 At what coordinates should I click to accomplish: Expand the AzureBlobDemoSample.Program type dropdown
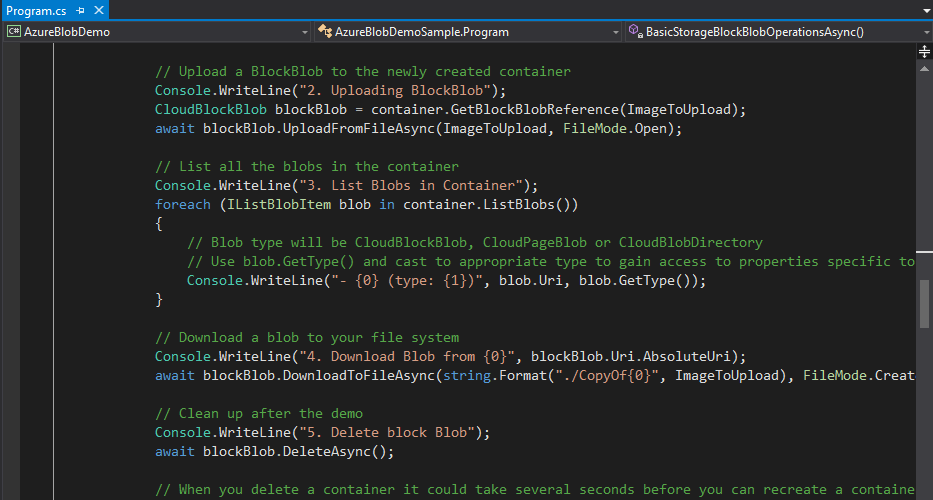[x=615, y=31]
